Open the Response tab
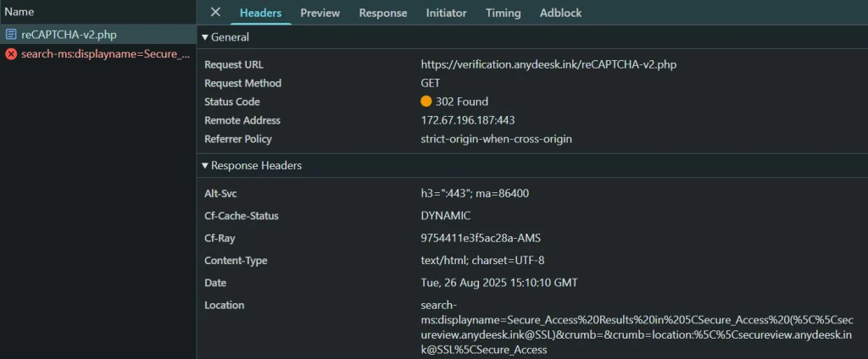This screenshot has width=868, height=359. tap(382, 13)
